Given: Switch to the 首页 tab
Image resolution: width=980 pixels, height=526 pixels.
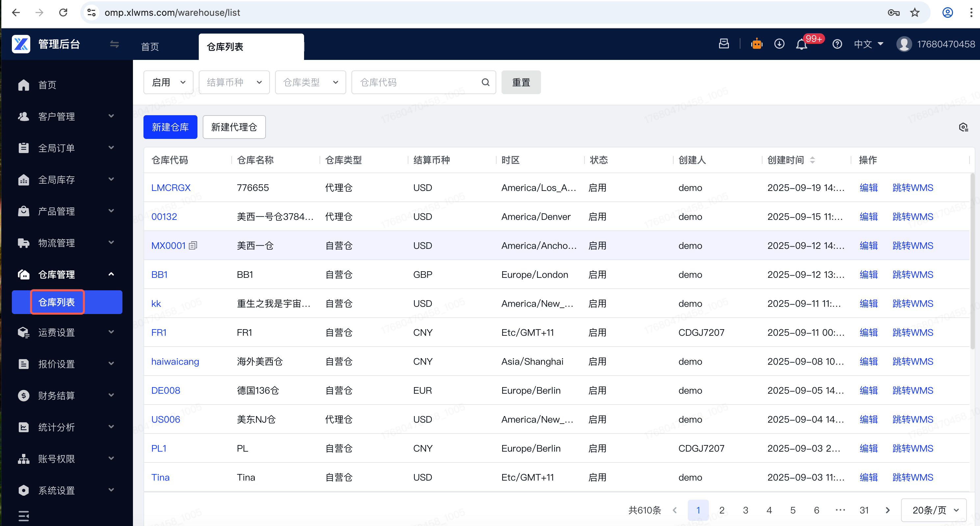Looking at the screenshot, I should point(150,47).
